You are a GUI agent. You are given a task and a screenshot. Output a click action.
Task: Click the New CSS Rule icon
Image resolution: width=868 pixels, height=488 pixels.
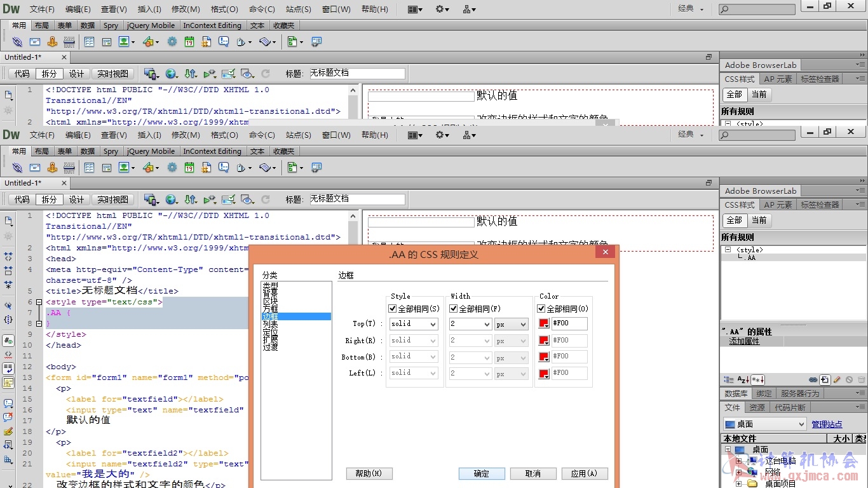(x=825, y=380)
